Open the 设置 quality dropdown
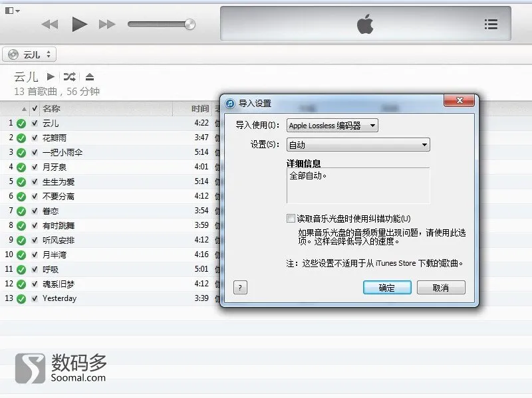The image size is (532, 398). (x=358, y=145)
